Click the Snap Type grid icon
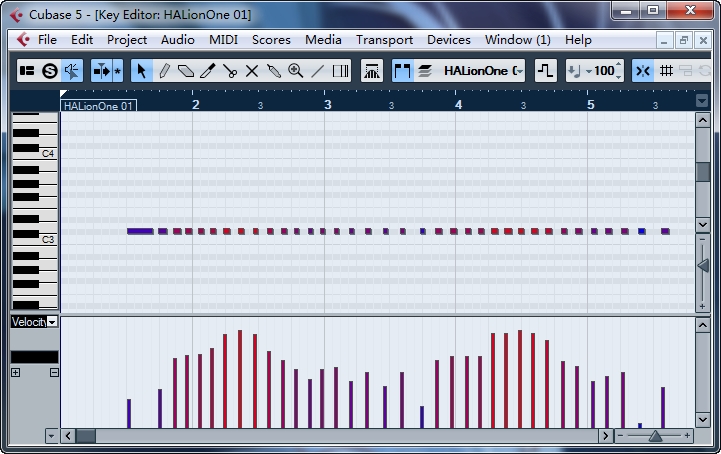 click(x=666, y=71)
